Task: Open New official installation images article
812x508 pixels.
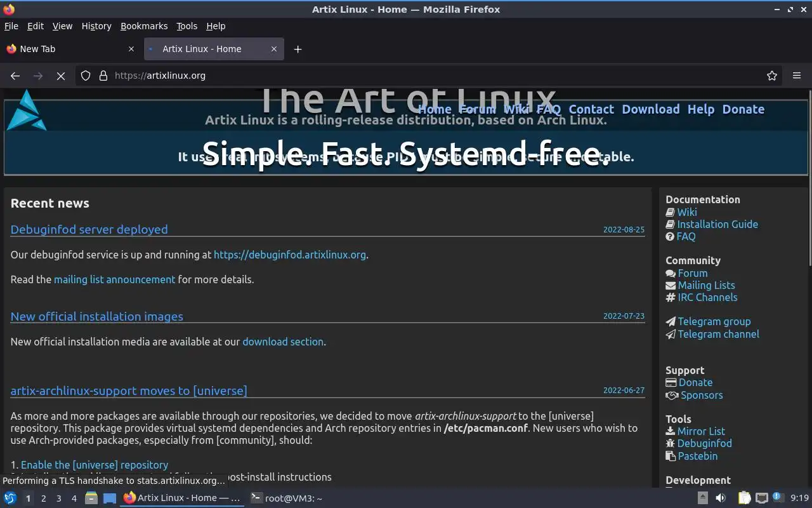Action: [x=97, y=316]
